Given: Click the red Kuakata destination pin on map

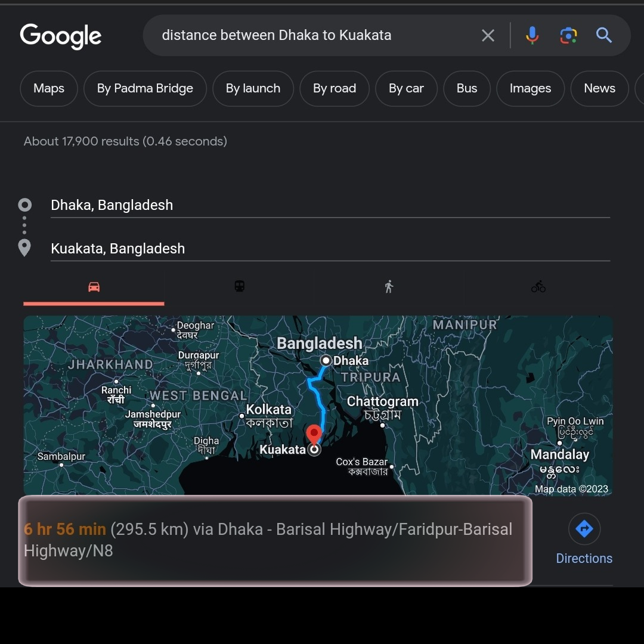Looking at the screenshot, I should [x=314, y=434].
